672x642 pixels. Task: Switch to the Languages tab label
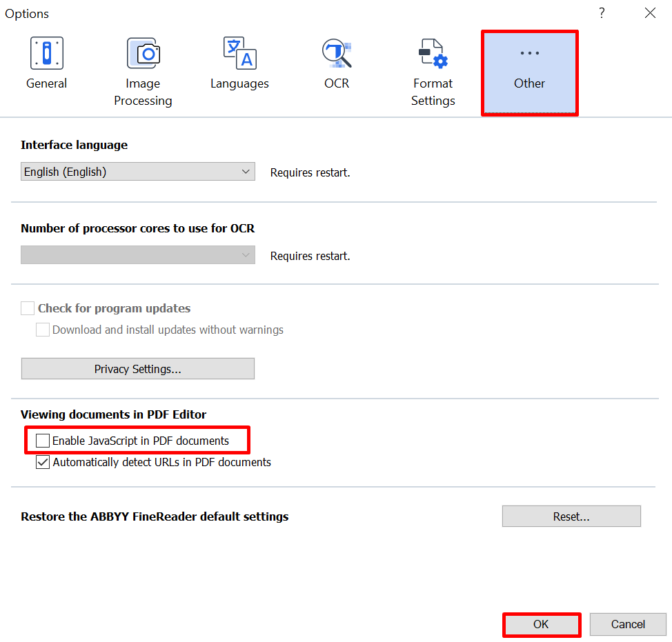point(239,83)
